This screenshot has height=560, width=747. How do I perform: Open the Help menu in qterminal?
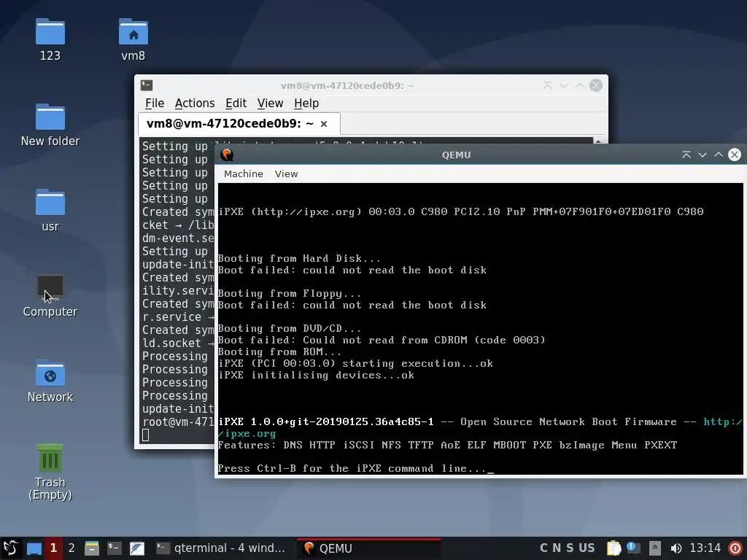[x=306, y=104]
